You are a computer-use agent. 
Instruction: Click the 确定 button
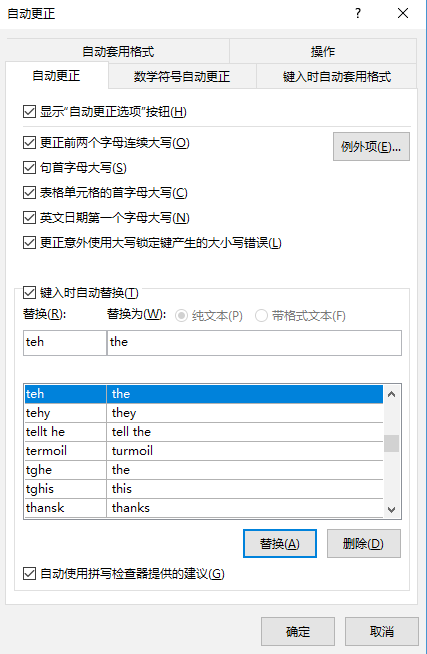tap(298, 631)
